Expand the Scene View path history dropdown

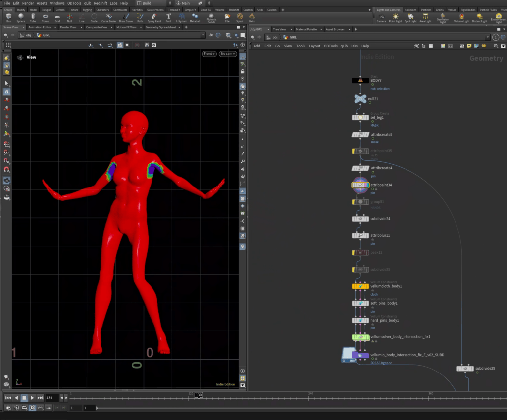coord(203,35)
